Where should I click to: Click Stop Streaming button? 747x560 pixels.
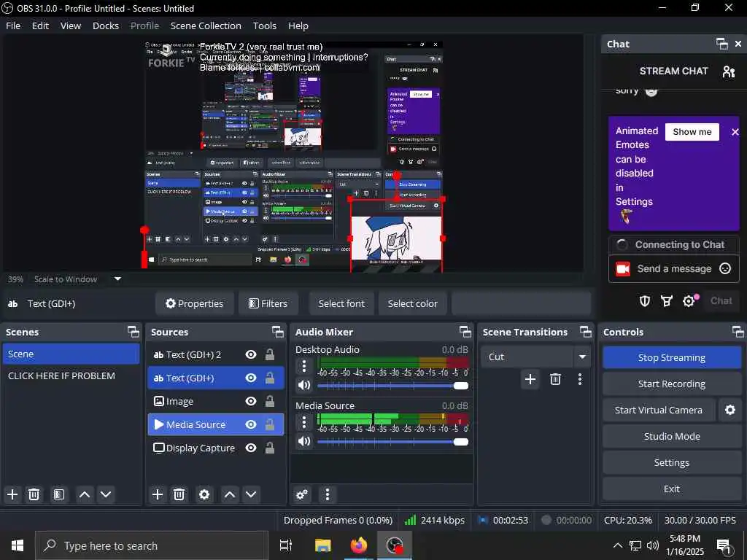(x=672, y=357)
